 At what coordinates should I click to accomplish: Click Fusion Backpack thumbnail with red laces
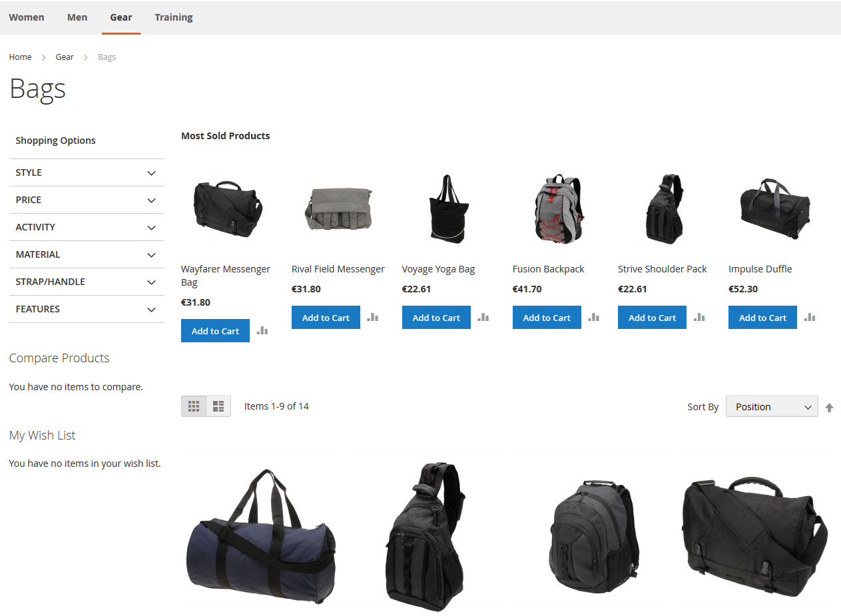(x=559, y=209)
